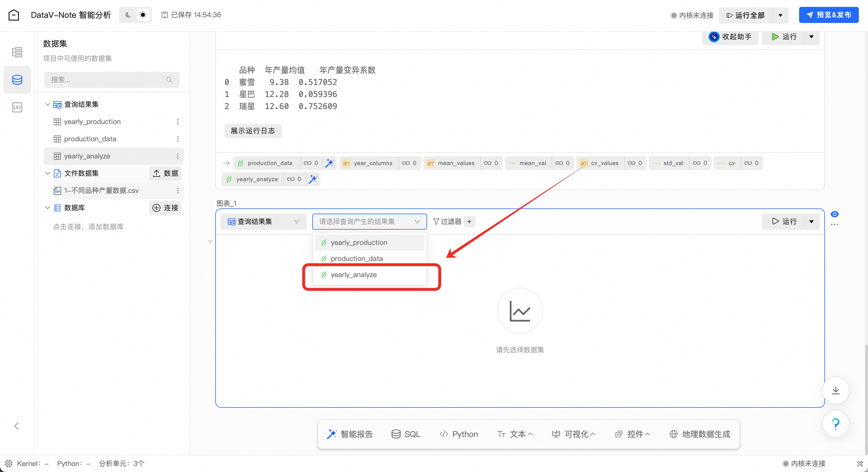Click the magic wand beside production_data variable
The width and height of the screenshot is (868, 472).
coord(330,163)
